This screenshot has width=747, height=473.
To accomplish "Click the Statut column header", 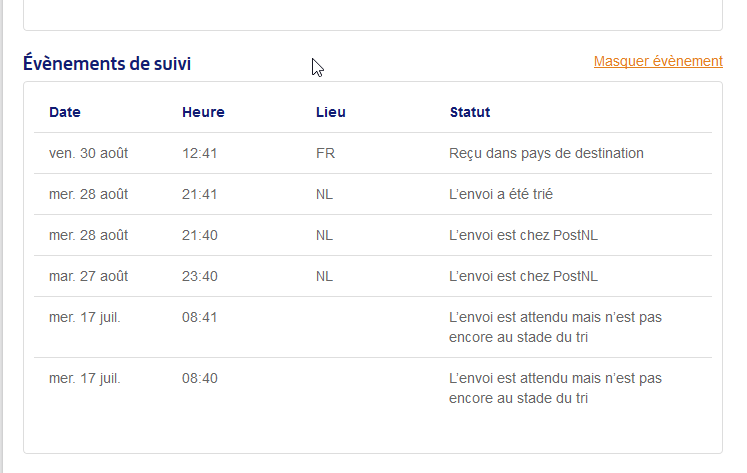I will [470, 112].
